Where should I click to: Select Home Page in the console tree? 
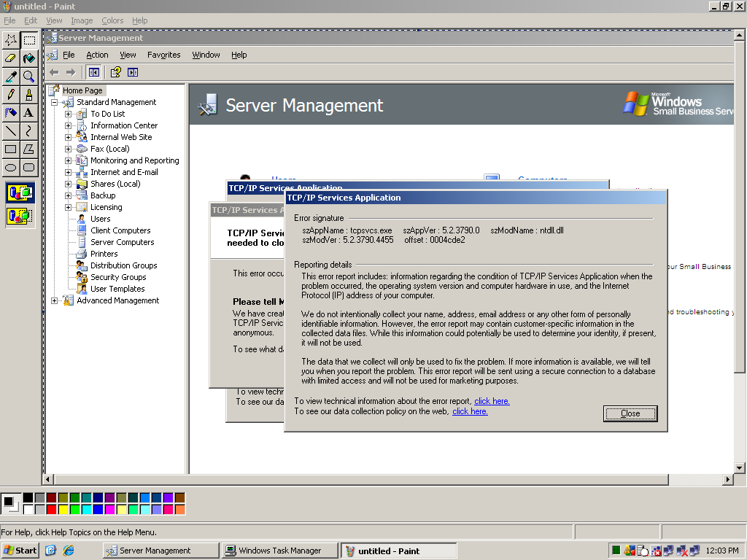pos(82,90)
